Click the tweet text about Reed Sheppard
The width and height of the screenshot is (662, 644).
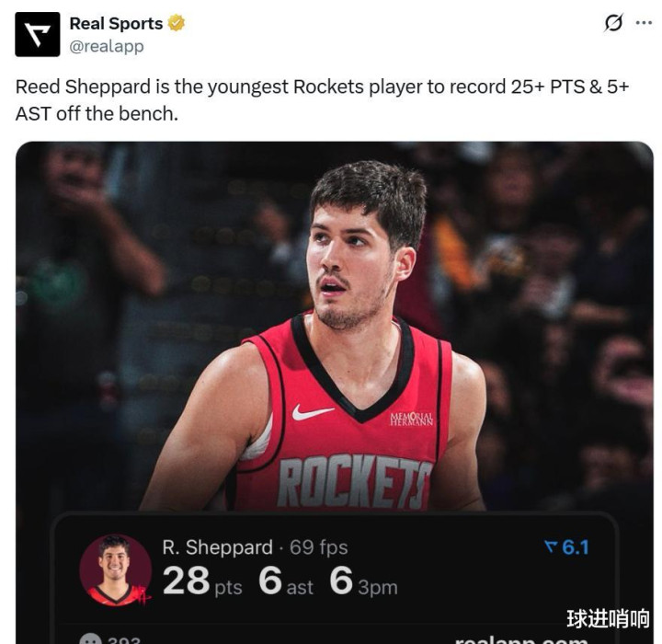tap(322, 100)
